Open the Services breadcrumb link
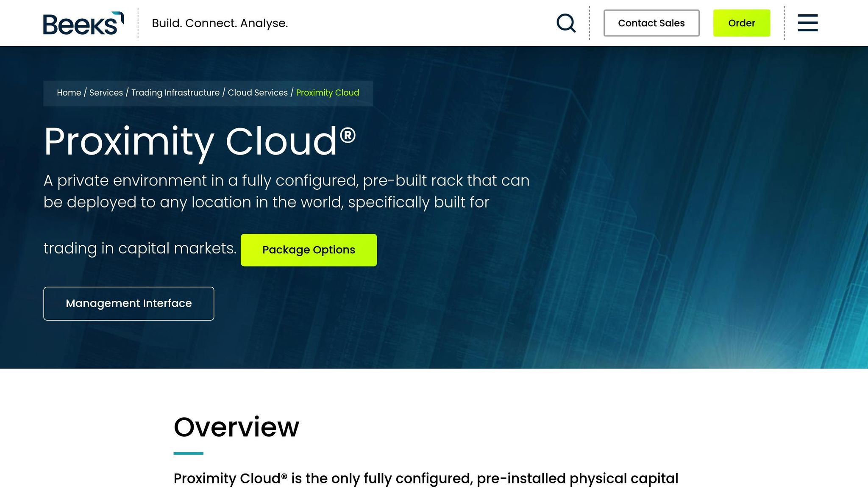The height and width of the screenshot is (488, 868). pyautogui.click(x=106, y=92)
